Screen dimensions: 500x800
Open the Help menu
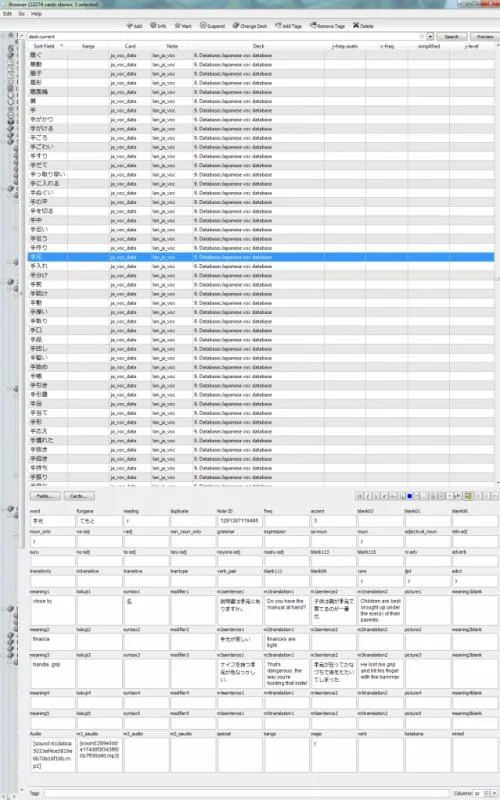point(36,14)
